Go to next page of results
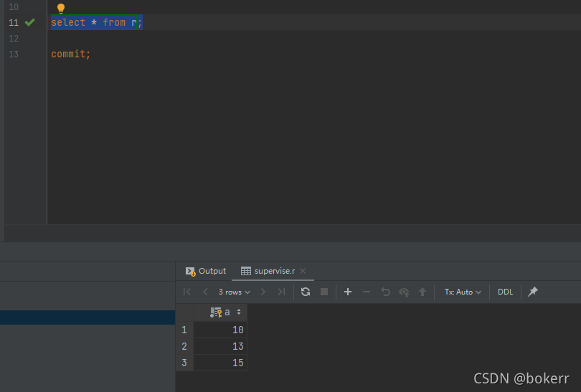This screenshot has width=581, height=392. 263,292
